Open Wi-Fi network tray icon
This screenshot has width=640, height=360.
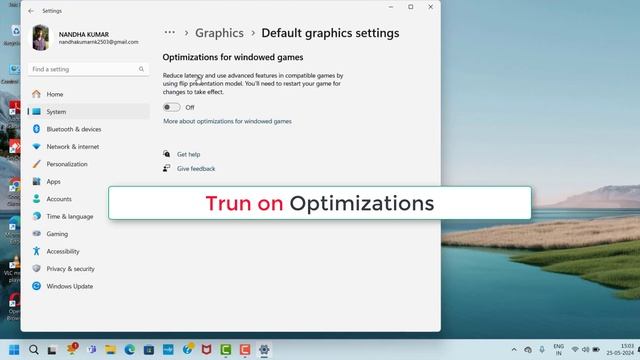point(575,350)
